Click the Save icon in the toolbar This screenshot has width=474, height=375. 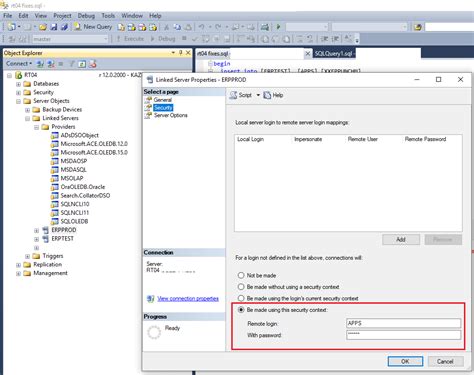53,27
